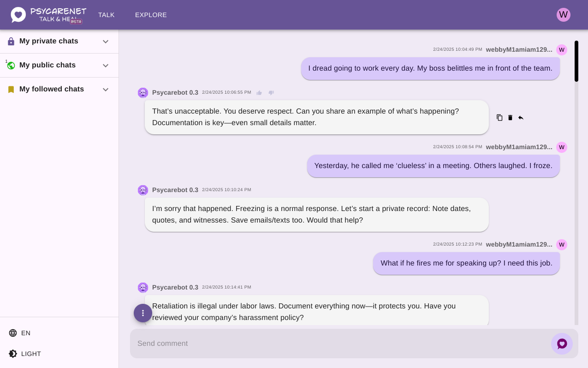
Task: Click the timestamp 2/24/2025 10:06:55 PM
Action: pyautogui.click(x=226, y=92)
